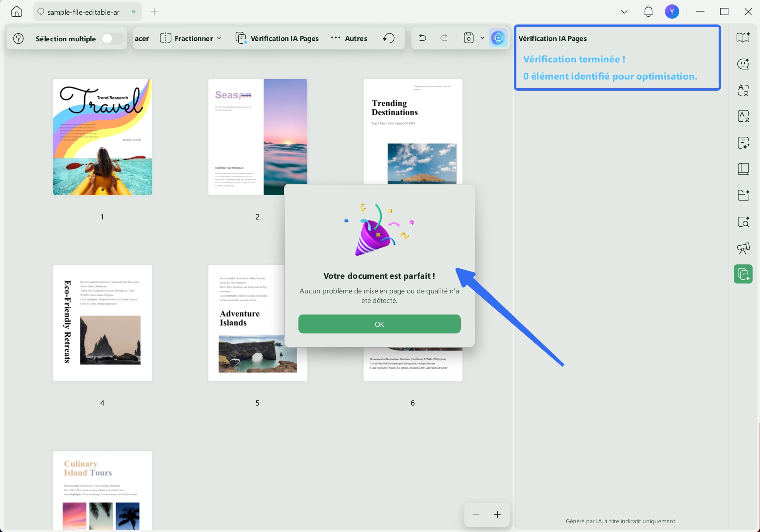Zoom out thumbnails with minus button

pos(476,515)
